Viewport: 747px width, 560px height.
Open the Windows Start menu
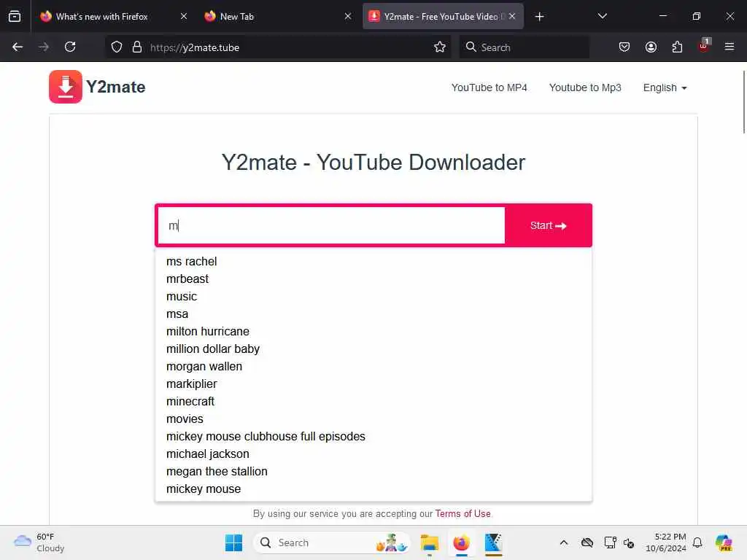(x=233, y=542)
